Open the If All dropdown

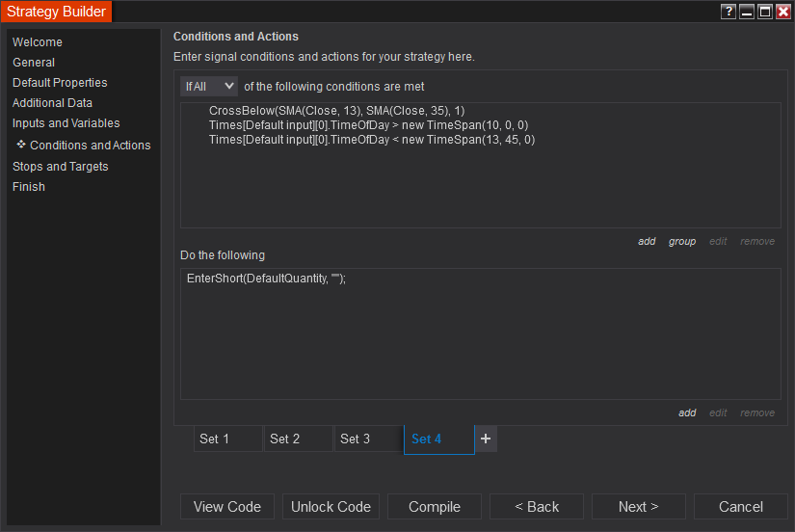(209, 86)
